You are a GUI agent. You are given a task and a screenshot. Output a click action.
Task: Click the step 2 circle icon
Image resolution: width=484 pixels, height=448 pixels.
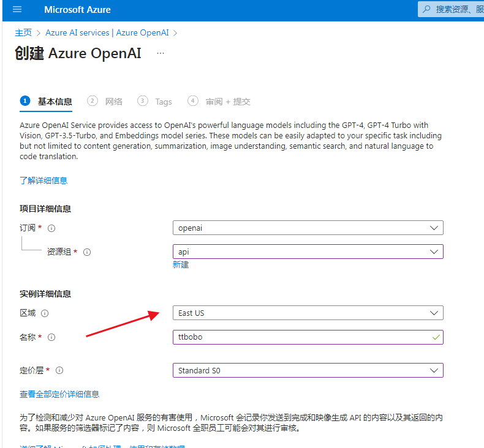tap(93, 101)
